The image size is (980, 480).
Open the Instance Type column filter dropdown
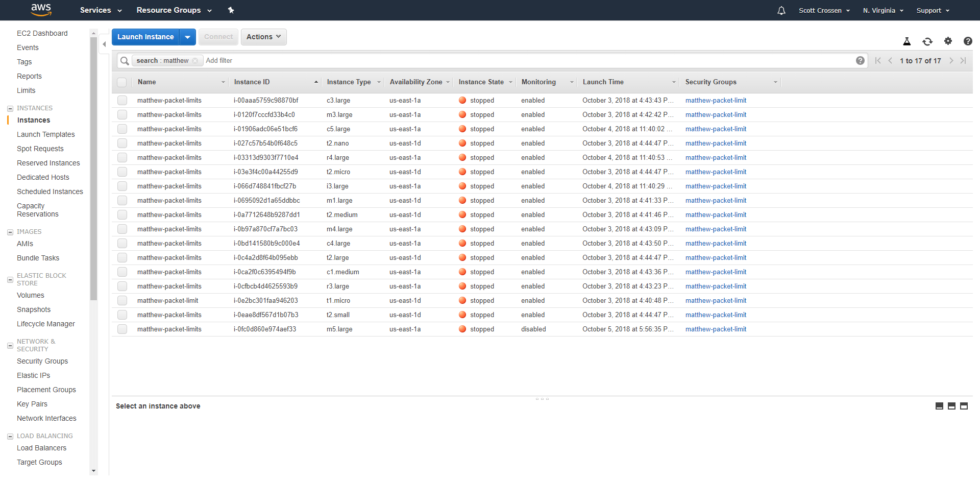379,82
